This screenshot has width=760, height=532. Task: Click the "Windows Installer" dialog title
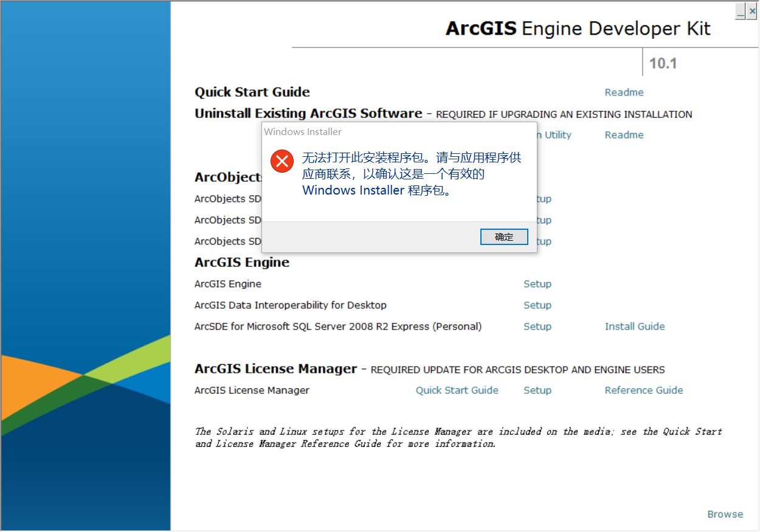click(x=303, y=132)
